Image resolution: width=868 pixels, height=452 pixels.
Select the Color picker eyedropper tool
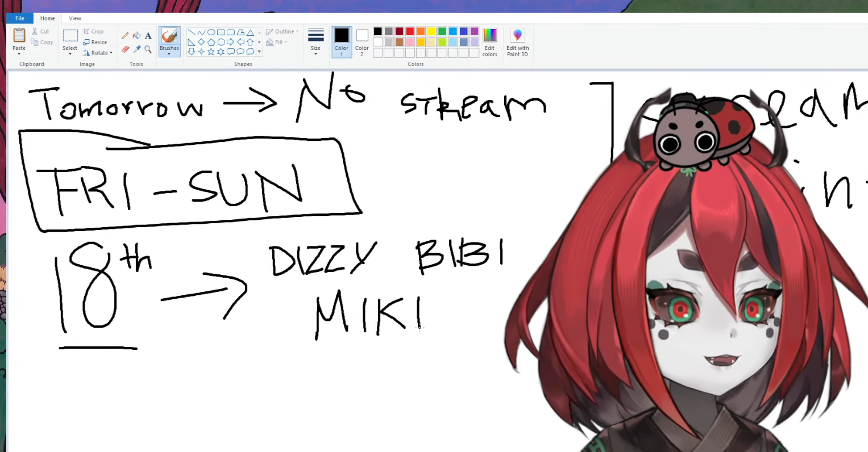coord(136,49)
